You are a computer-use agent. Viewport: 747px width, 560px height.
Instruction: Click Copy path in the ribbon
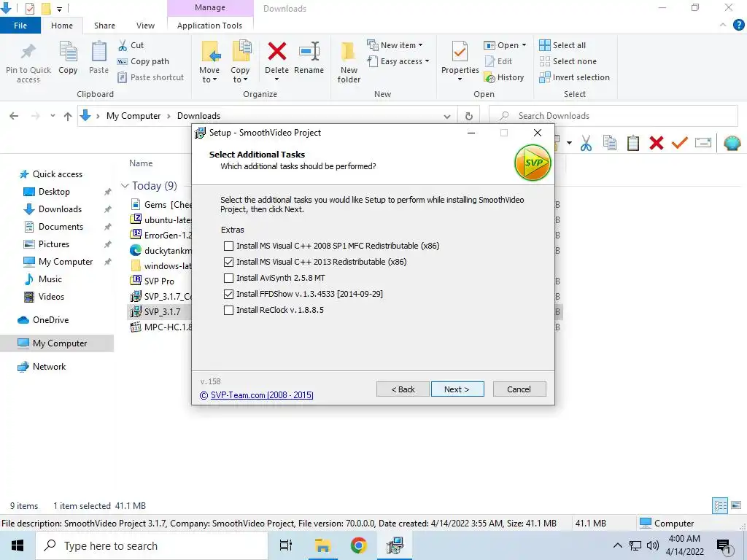[143, 61]
